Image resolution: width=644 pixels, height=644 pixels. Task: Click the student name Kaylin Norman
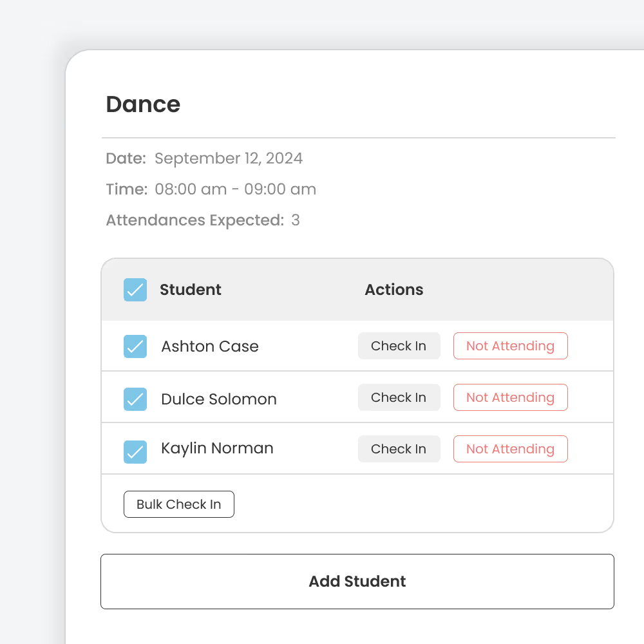pos(216,448)
